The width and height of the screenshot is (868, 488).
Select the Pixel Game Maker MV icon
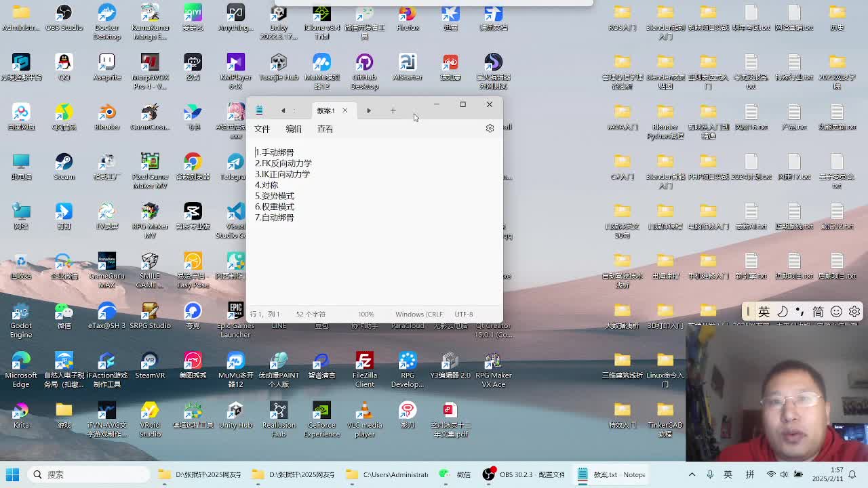coord(150,171)
